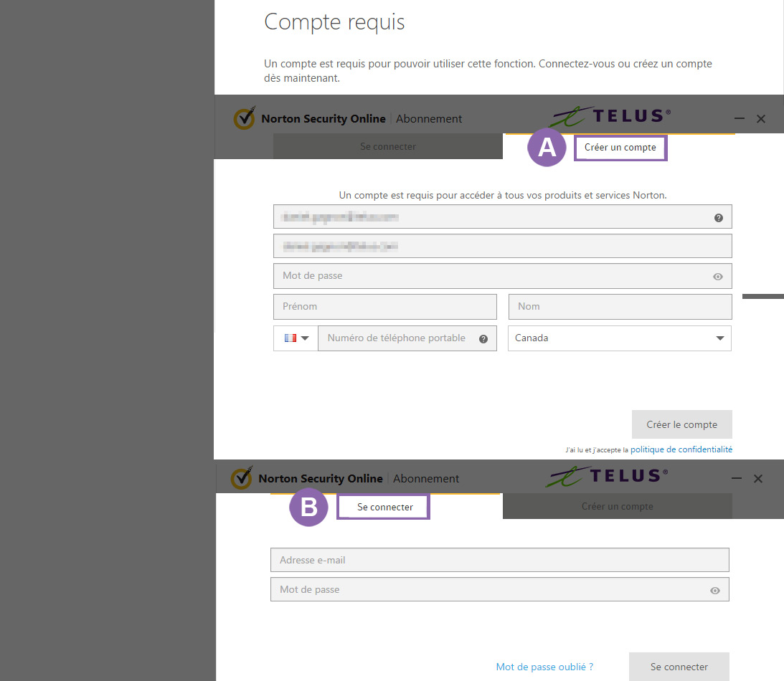The width and height of the screenshot is (784, 681).
Task: Close upper Norton window
Action: click(x=761, y=119)
